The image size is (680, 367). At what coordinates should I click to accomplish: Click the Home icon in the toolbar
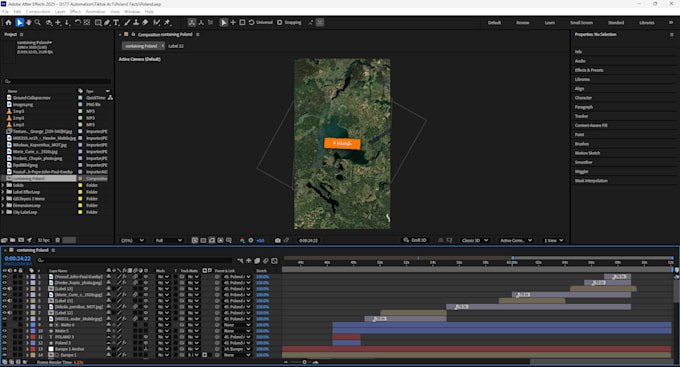click(x=8, y=23)
